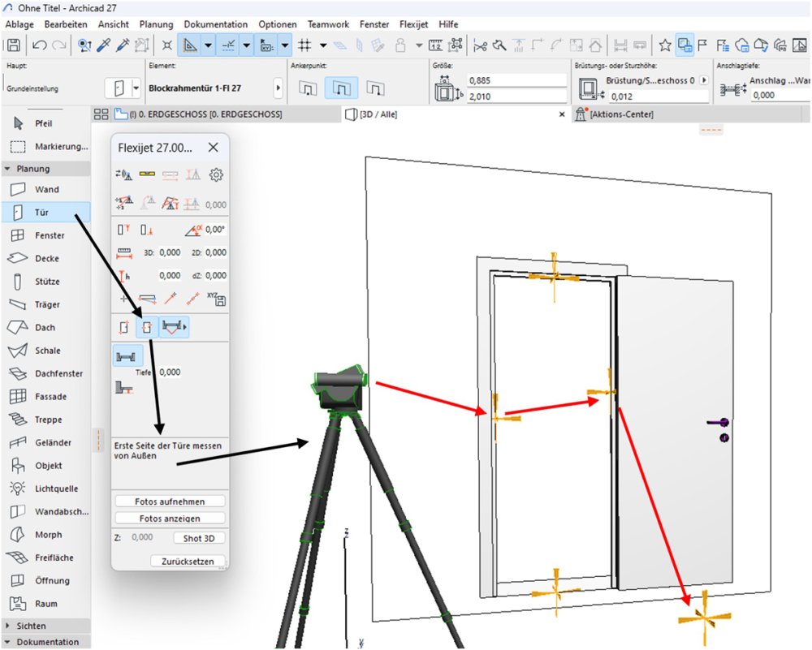Open snap guides dropdown arrow

247,45
